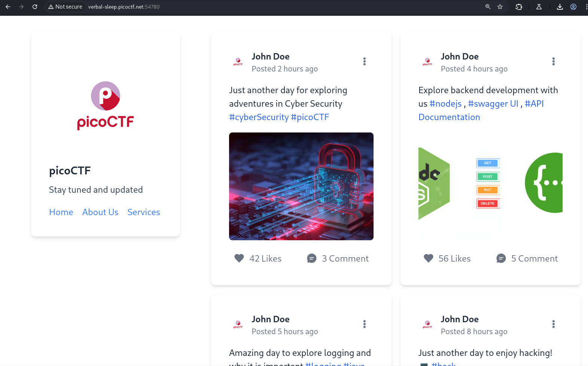Click the heart icon on 42 Likes post
The height and width of the screenshot is (366, 588).
239,258
